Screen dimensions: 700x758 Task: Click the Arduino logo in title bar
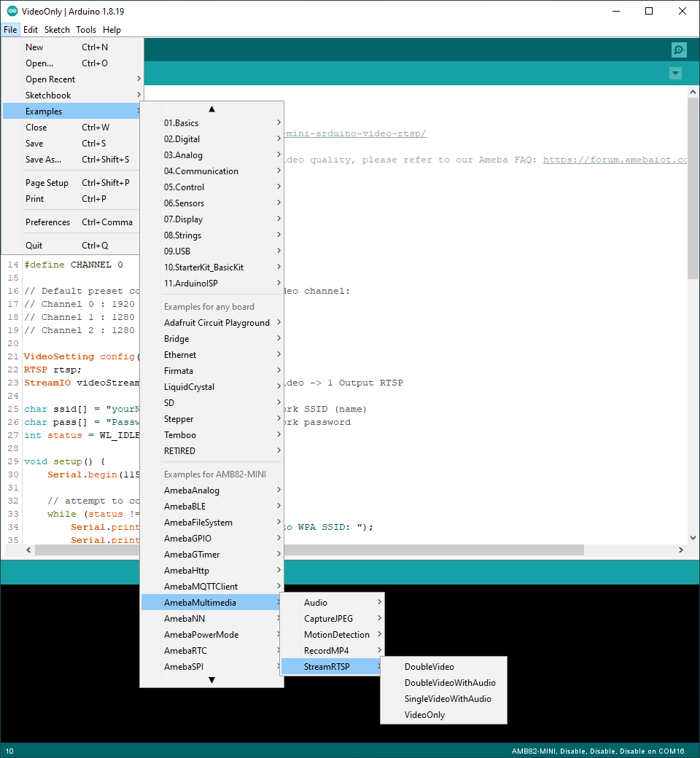(x=12, y=11)
